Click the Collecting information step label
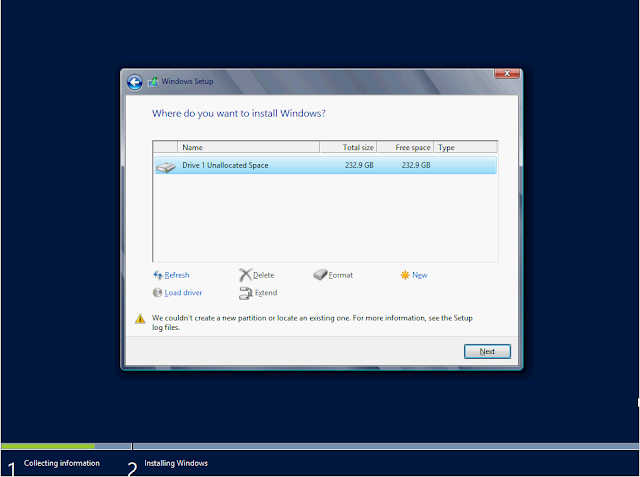Viewport: 640px width, 477px height. coord(62,463)
